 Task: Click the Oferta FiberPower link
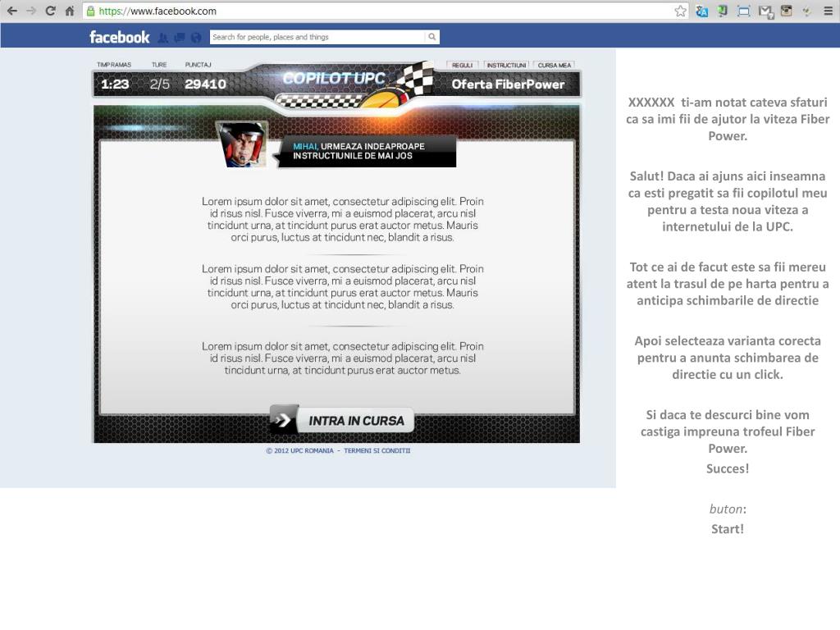tap(508, 84)
